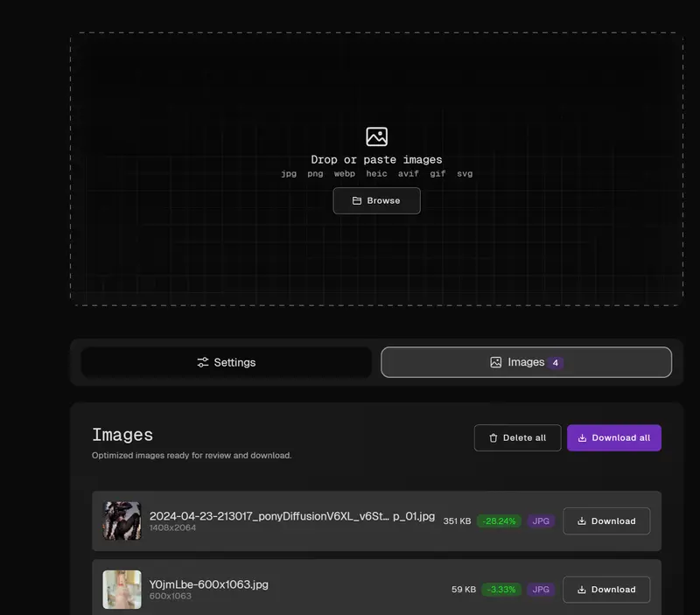The height and width of the screenshot is (615, 700).
Task: Click the file name 2024-04-23-213017_ponyDiffusionV6XL
Action: pyautogui.click(x=292, y=516)
